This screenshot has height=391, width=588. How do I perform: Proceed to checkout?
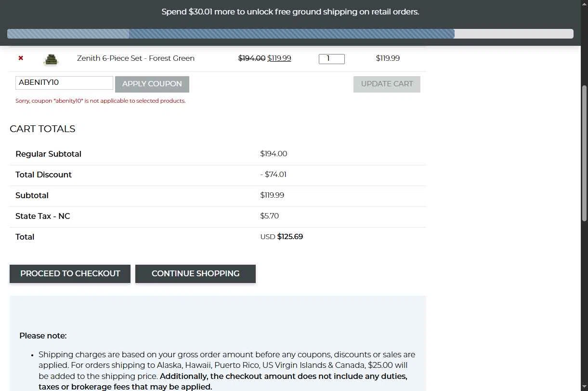click(70, 273)
